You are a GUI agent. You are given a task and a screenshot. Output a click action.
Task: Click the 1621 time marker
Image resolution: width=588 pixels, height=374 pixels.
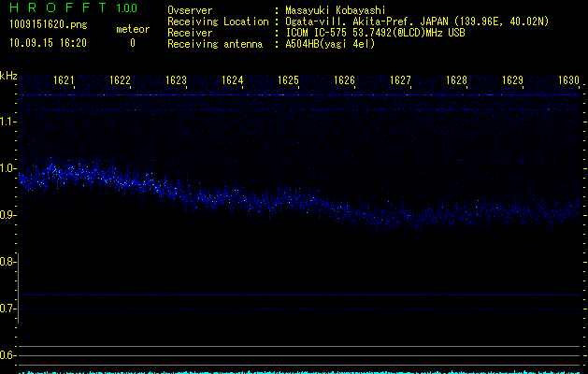tap(65, 81)
